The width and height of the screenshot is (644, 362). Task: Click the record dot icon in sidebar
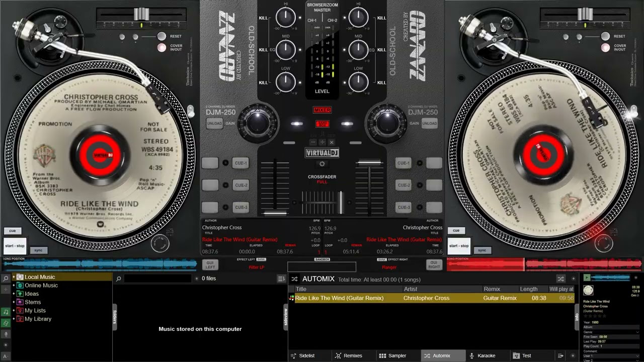click(6, 345)
